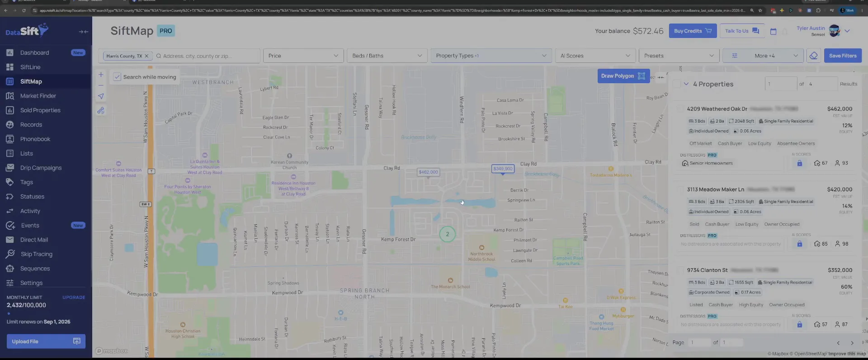This screenshot has height=360, width=868.
Task: Click the cluster marker labeled 2
Action: (x=447, y=234)
